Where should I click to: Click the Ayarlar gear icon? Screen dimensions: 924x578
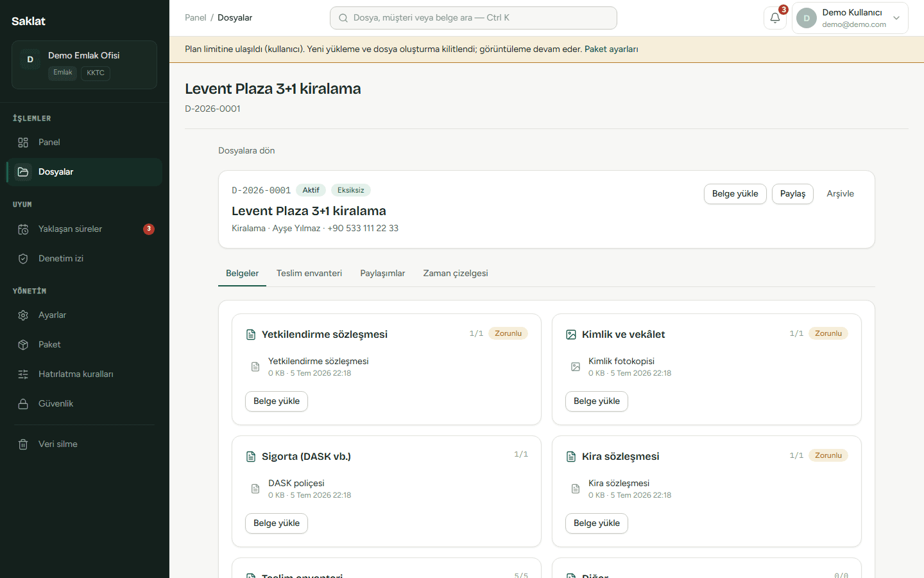[x=23, y=315]
